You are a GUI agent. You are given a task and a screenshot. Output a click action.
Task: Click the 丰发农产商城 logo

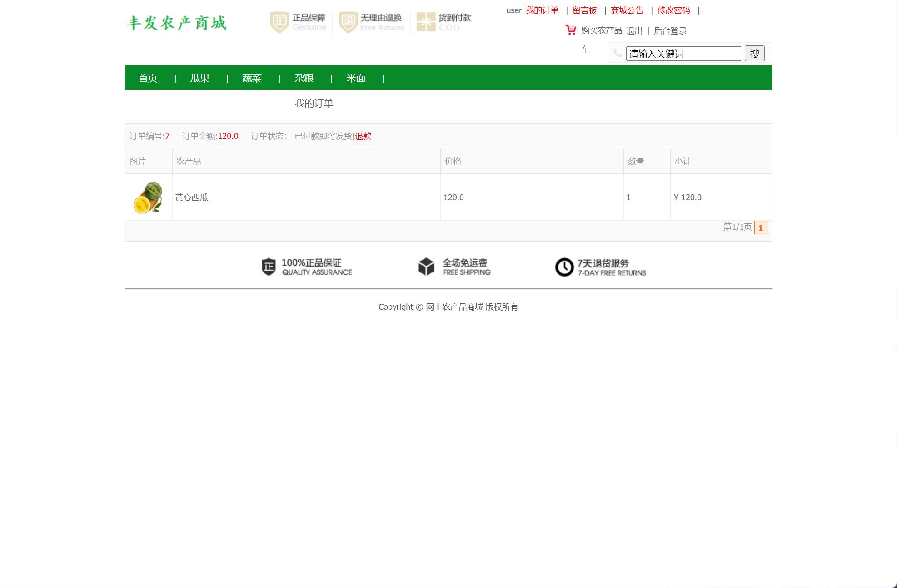pos(177,23)
